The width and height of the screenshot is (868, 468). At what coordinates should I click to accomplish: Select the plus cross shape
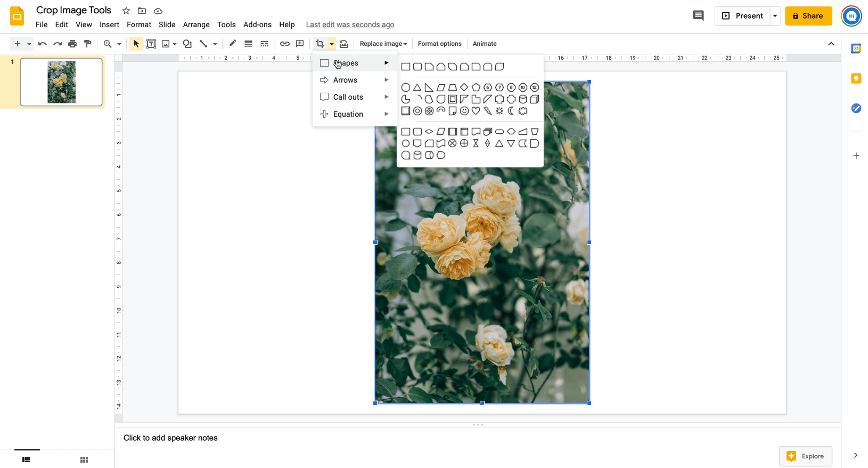pos(499,99)
